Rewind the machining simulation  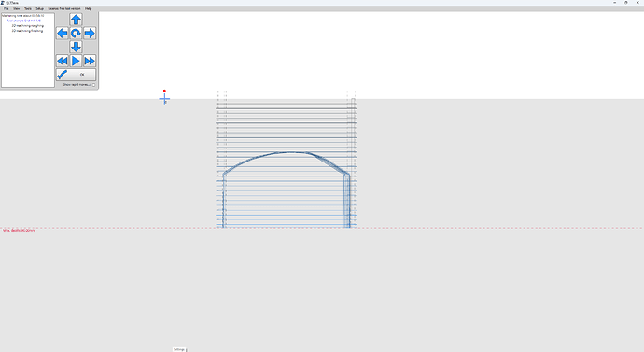(62, 61)
